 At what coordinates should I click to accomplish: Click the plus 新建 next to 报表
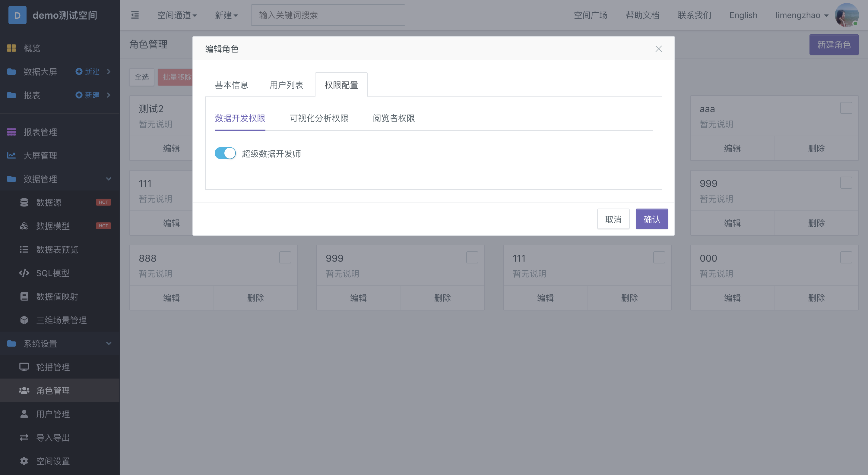(x=87, y=95)
